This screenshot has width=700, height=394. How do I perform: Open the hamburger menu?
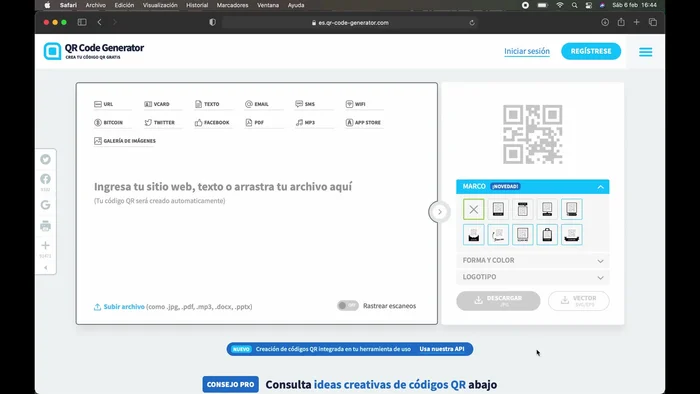[x=646, y=52]
